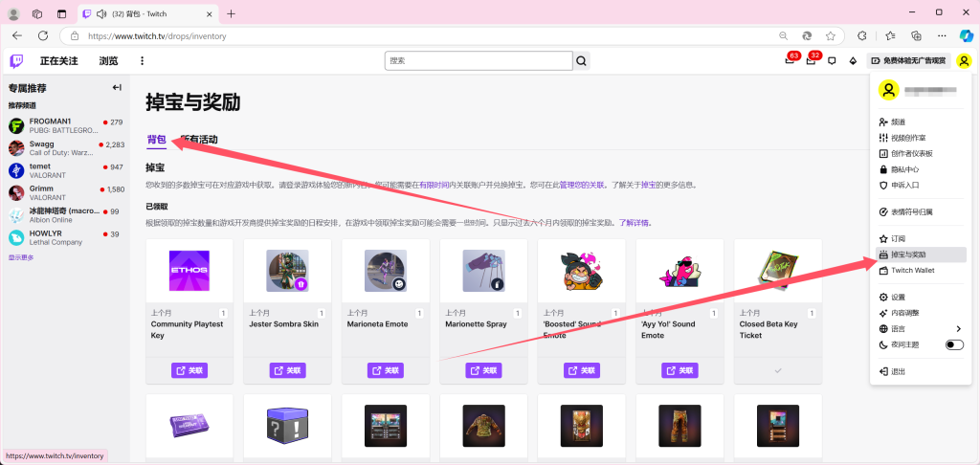The width and height of the screenshot is (980, 465).
Task: Switch to the 背包 tab
Action: pyautogui.click(x=156, y=140)
